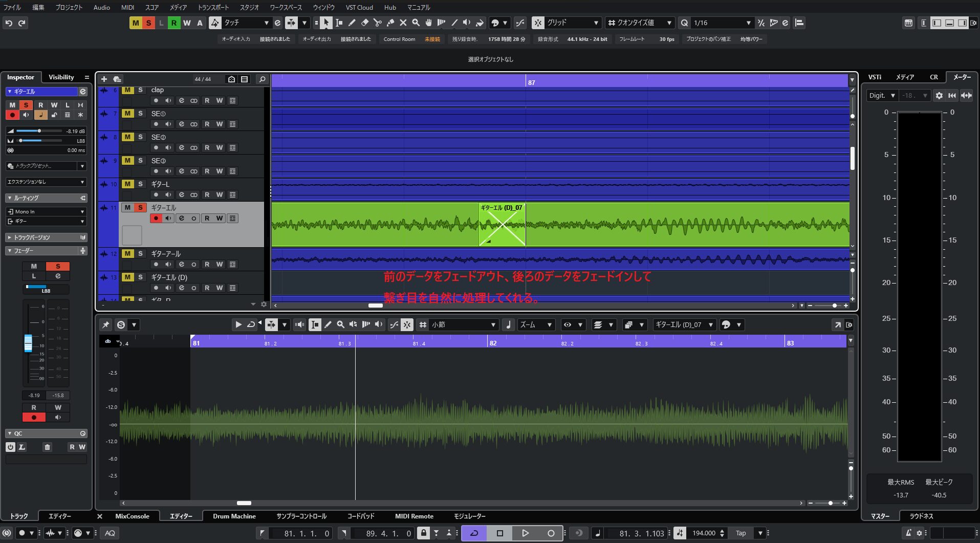The width and height of the screenshot is (980, 543).
Task: Click the Iterative Quantize icon beside 1/16
Action: click(x=761, y=23)
